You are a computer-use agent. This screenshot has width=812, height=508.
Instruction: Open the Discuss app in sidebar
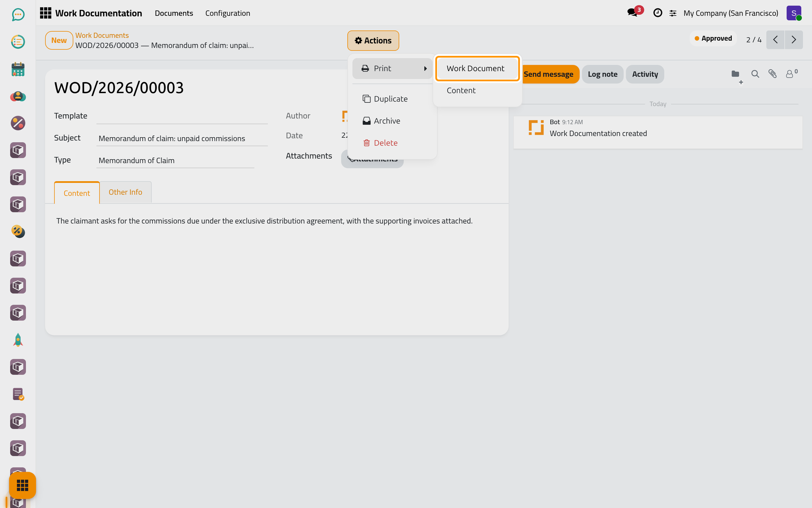(x=18, y=15)
